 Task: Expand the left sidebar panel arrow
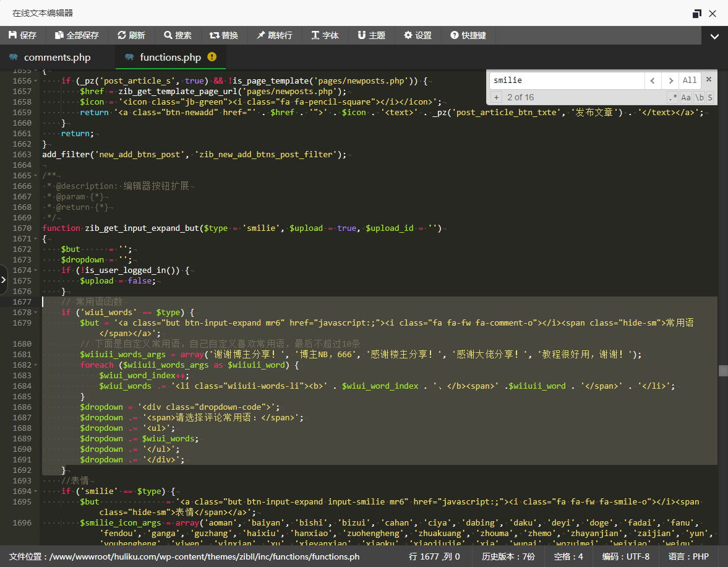coord(4,280)
